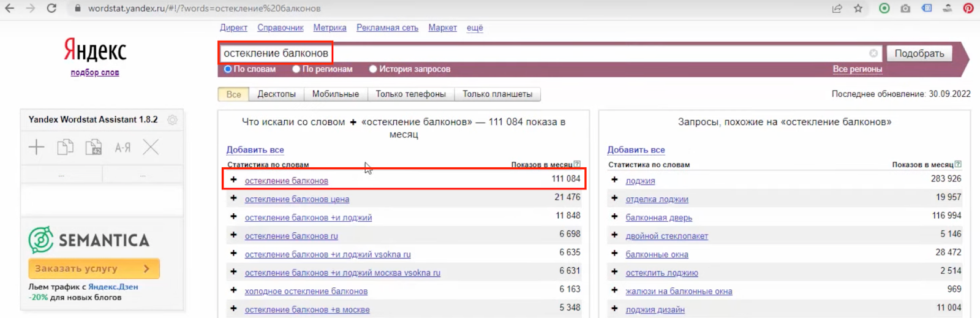Switch to the 'Только планшеты' tab
Image resolution: width=980 pixels, height=318 pixels.
[497, 94]
